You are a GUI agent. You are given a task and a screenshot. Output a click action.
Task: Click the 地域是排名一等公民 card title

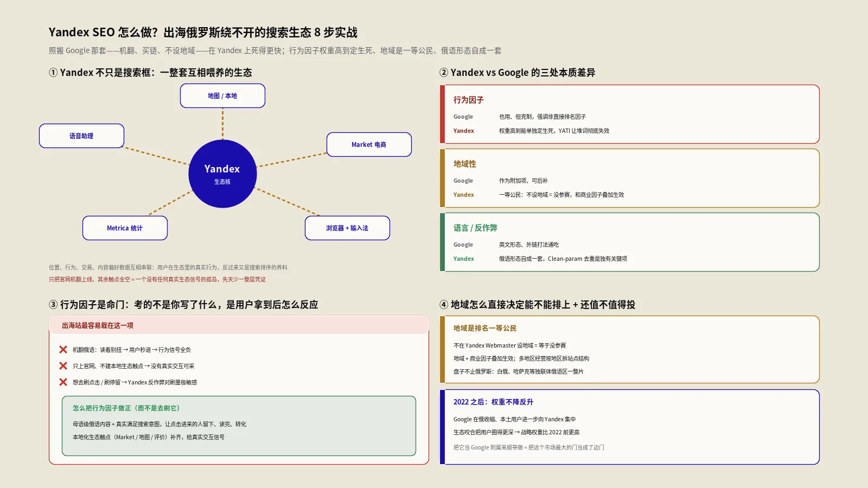[485, 328]
